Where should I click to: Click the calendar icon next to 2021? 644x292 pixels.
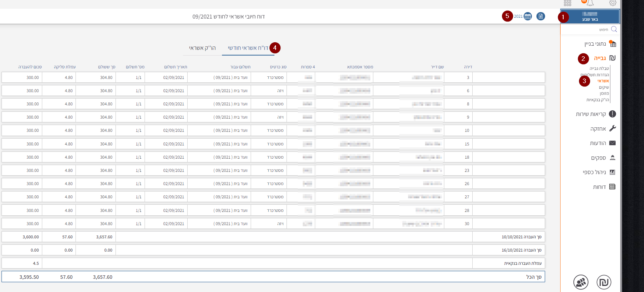(528, 16)
